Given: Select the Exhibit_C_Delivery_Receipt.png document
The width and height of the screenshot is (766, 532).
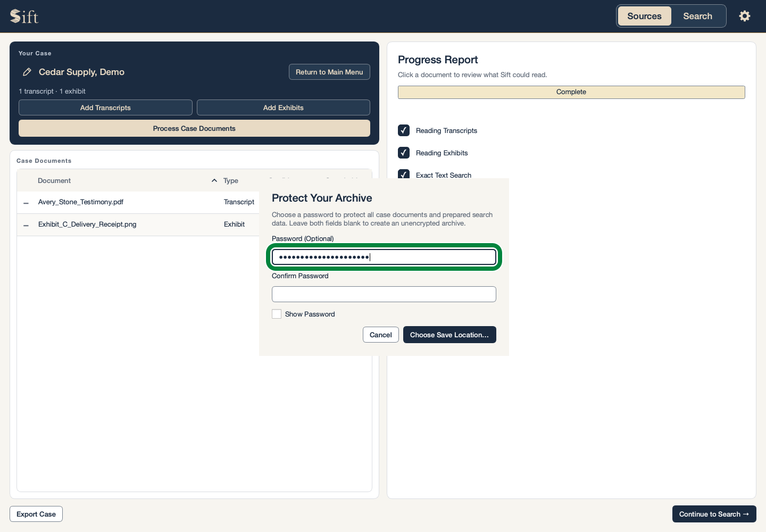Looking at the screenshot, I should coord(87,225).
